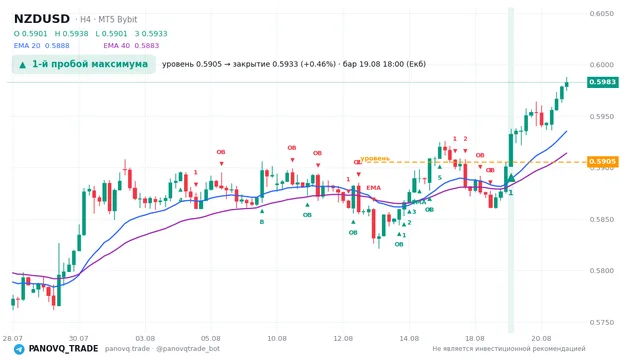Select the EMA 20 0.5888 legend entry

tap(42, 46)
